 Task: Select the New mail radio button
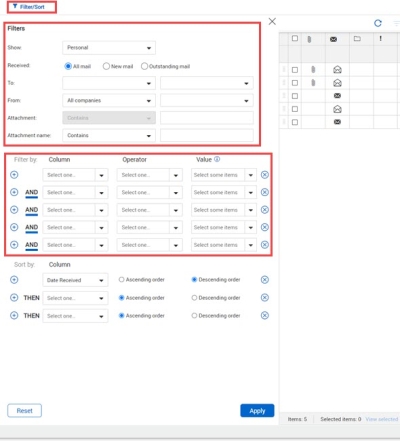point(106,66)
